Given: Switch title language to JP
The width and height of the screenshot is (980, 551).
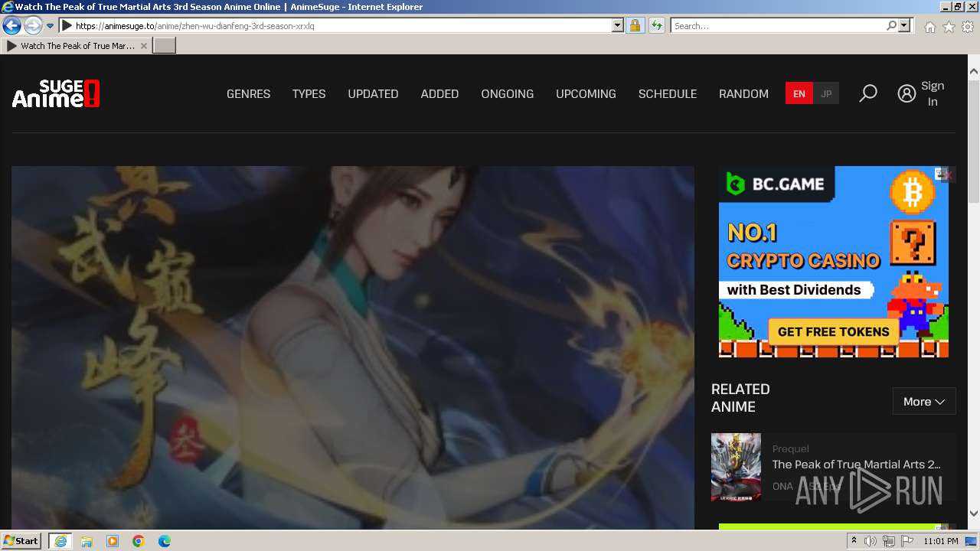Looking at the screenshot, I should (826, 93).
